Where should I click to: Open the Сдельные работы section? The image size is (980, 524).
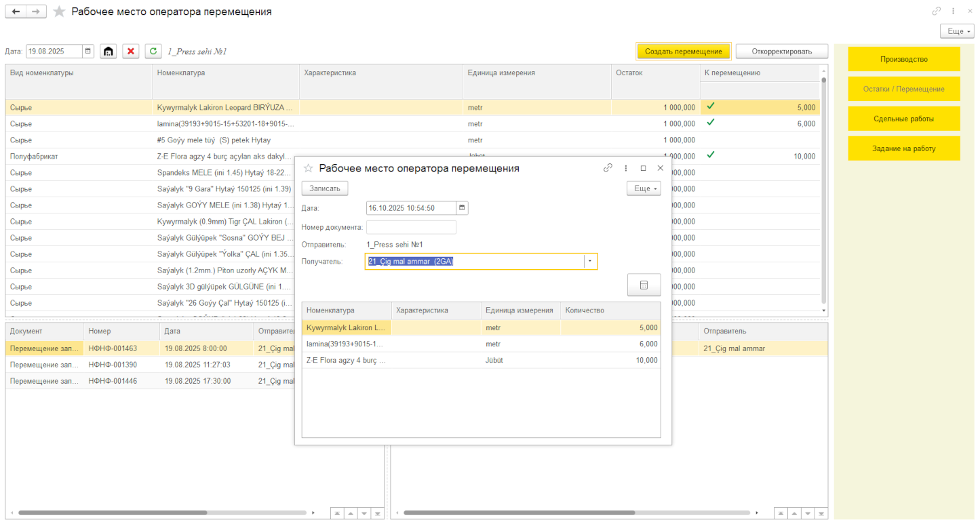click(903, 119)
